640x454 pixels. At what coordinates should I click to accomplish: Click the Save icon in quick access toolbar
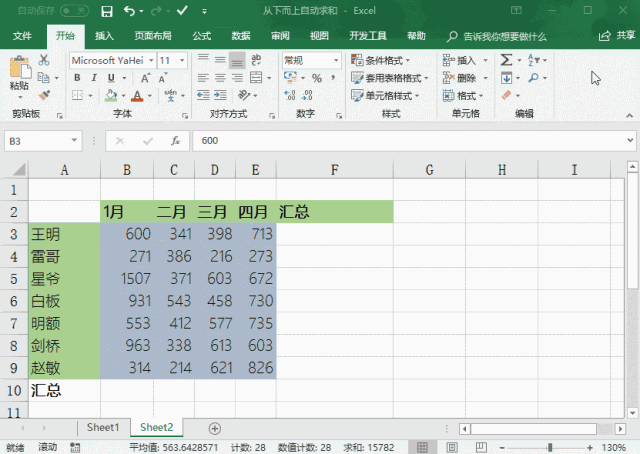pos(107,12)
